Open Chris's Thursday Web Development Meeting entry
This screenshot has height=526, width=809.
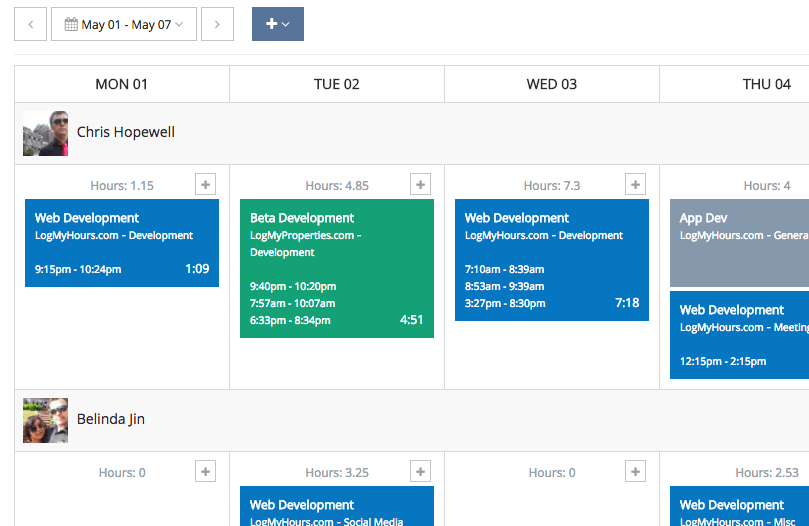(x=739, y=335)
